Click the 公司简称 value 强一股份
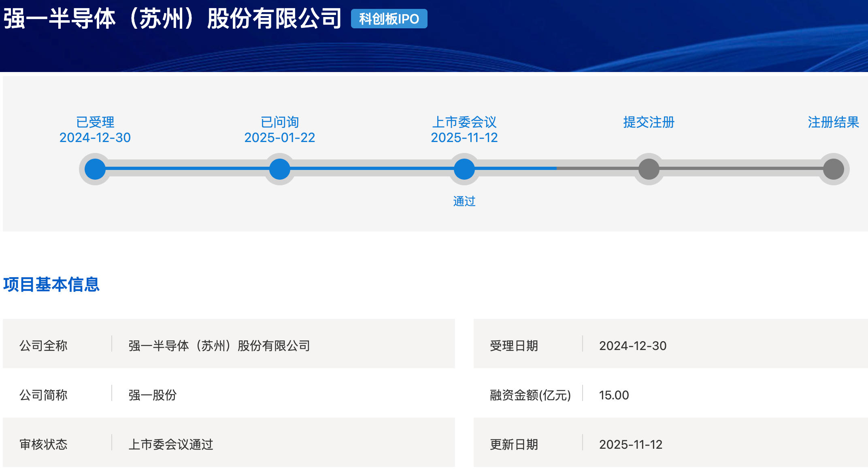Viewport: 868px width, 471px height. 153,395
